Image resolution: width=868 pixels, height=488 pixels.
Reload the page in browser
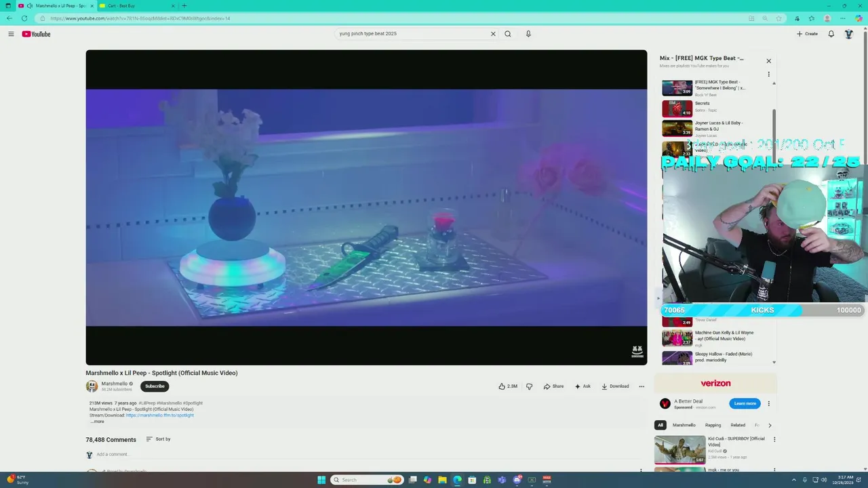pyautogui.click(x=25, y=18)
